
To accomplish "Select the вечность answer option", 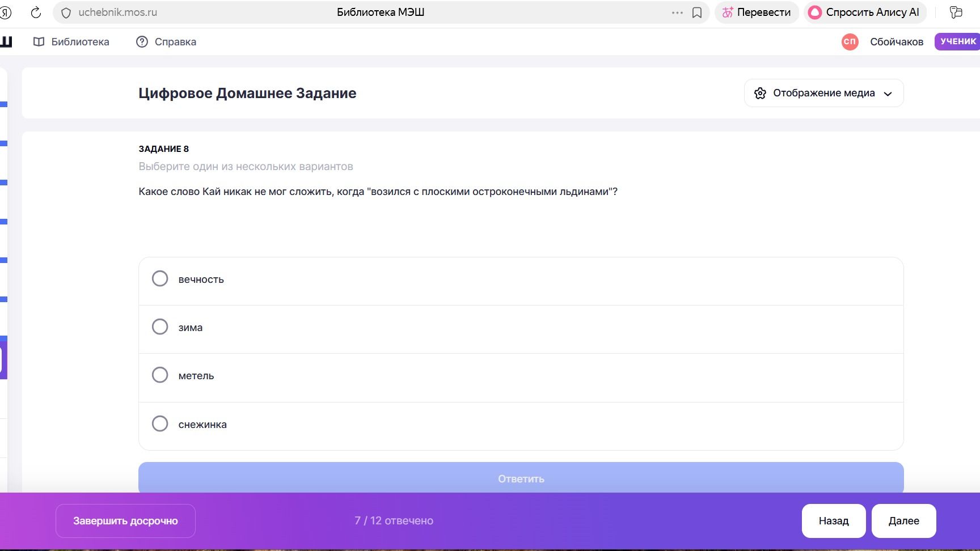I will (521, 281).
